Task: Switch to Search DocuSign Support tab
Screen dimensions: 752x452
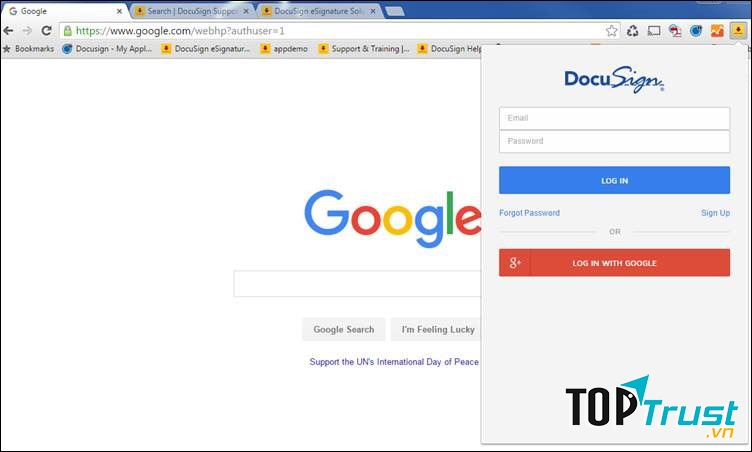Action: (192, 11)
